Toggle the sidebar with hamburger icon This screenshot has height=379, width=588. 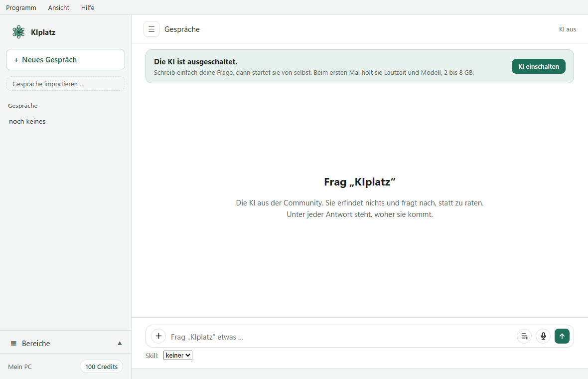151,29
